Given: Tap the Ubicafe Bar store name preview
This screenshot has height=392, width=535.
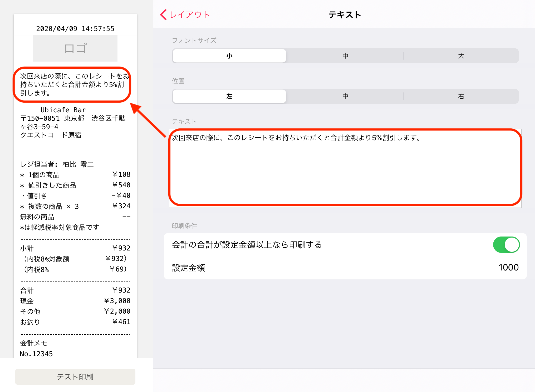Looking at the screenshot, I should click(x=63, y=110).
